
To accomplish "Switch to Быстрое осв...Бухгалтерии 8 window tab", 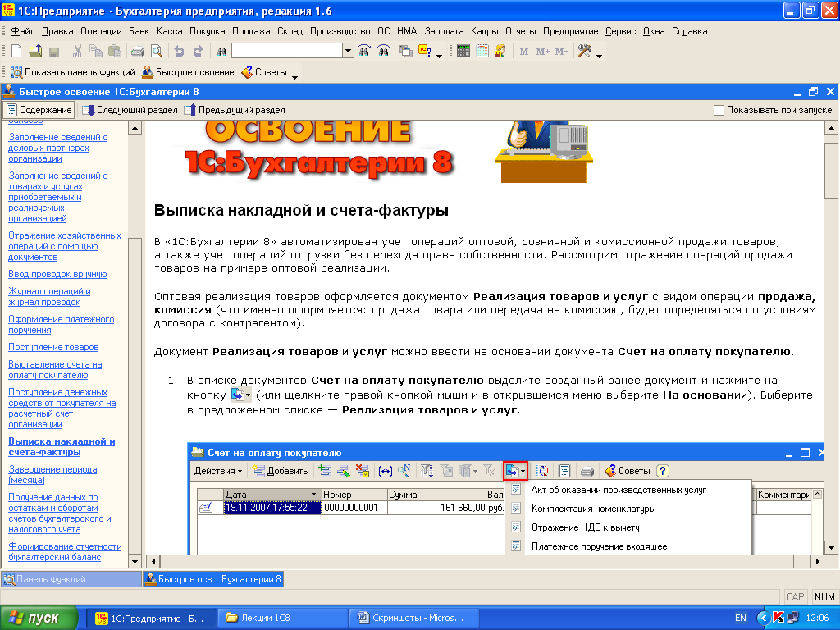I will coord(213,579).
